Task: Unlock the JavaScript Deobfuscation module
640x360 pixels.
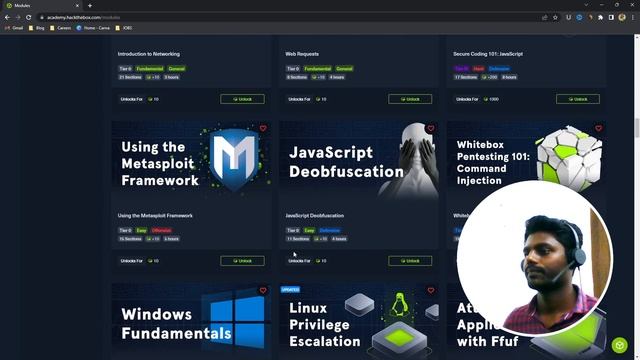Action: [410, 261]
